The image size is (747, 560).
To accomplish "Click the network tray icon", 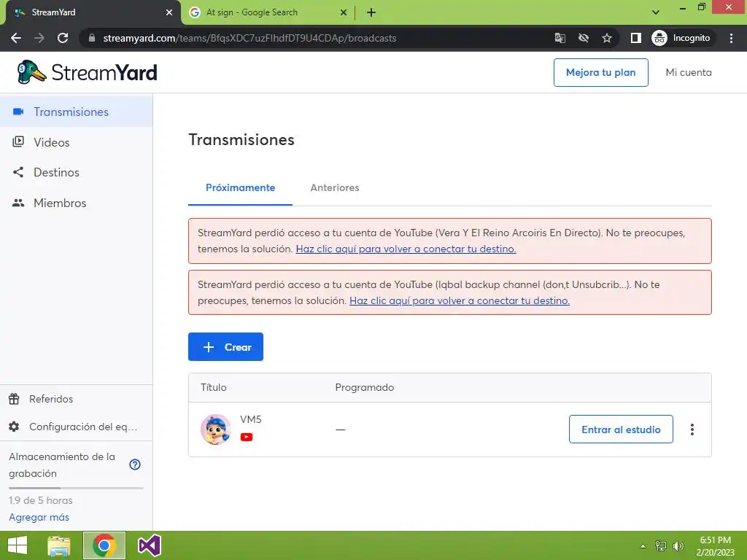I will (x=661, y=545).
